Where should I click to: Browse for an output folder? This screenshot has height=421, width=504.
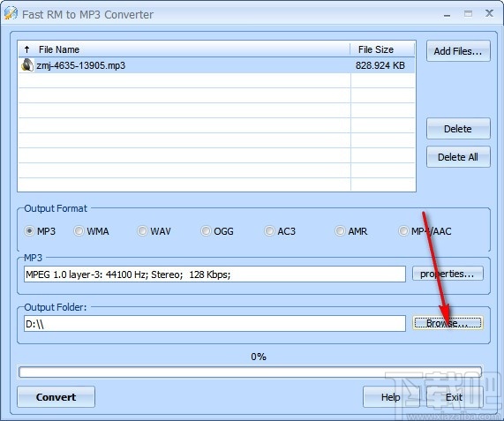click(x=448, y=323)
